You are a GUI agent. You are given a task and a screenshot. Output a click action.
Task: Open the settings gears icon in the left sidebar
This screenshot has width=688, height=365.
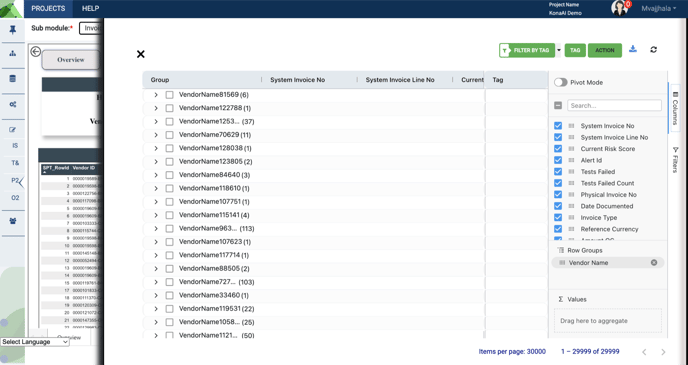point(13,104)
